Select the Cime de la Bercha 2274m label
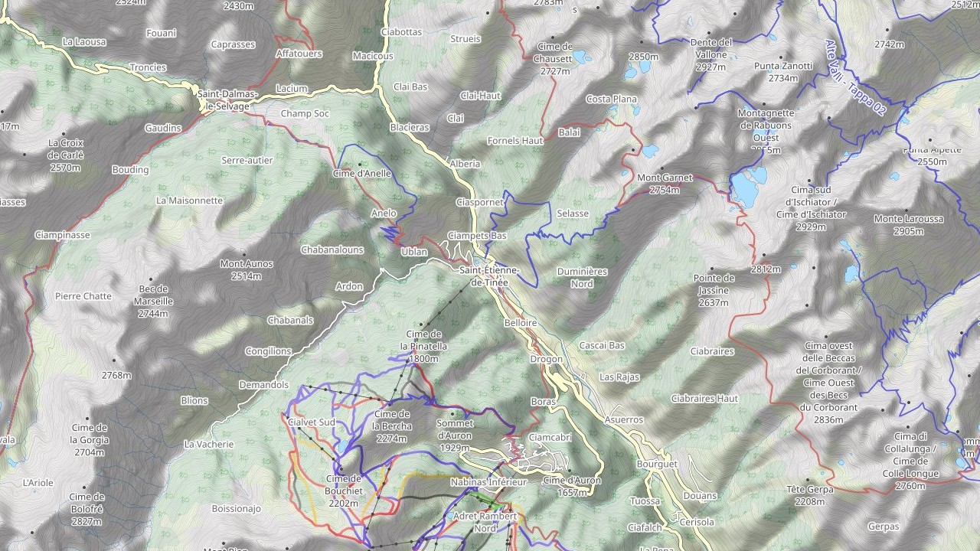Image resolution: width=980 pixels, height=551 pixels. click(392, 426)
